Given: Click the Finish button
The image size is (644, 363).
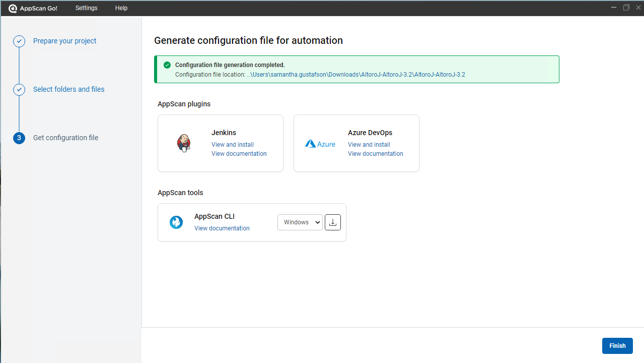Looking at the screenshot, I should tap(617, 346).
